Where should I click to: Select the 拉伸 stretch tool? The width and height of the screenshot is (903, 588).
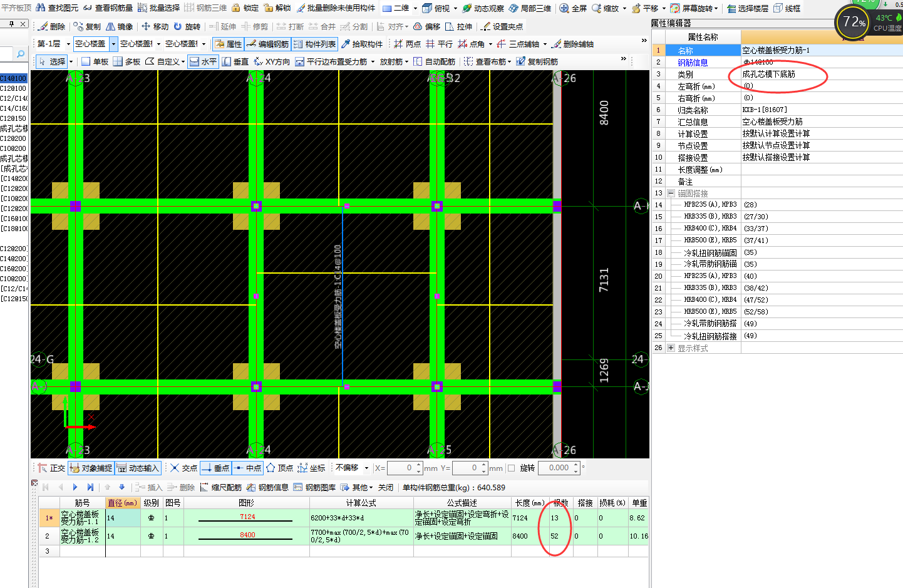coord(458,26)
